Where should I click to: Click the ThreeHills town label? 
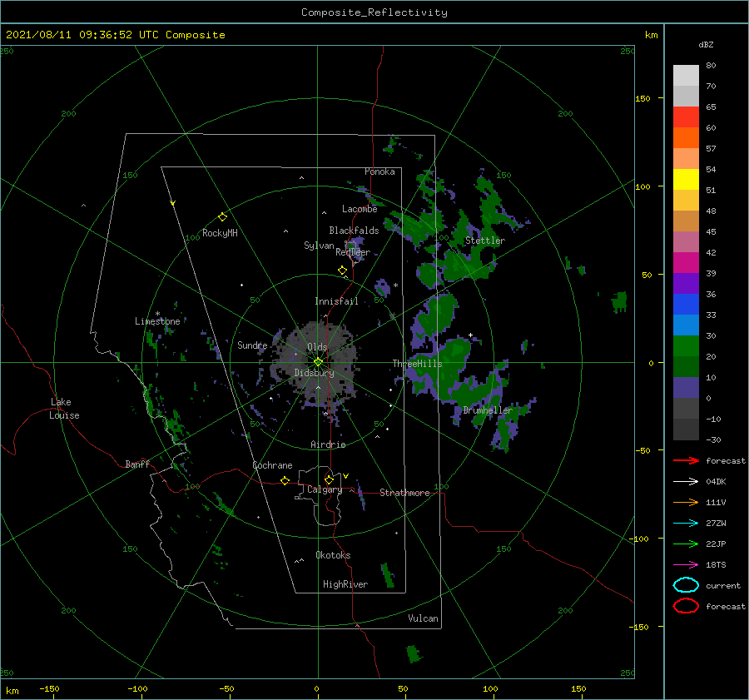point(418,364)
